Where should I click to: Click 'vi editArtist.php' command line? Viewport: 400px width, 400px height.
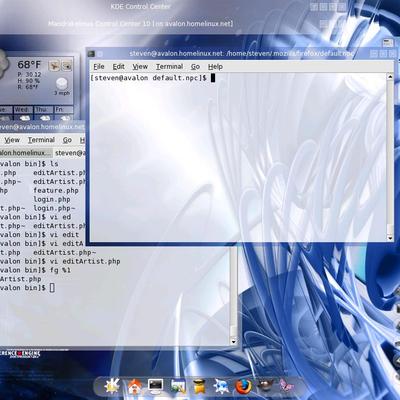(85, 261)
